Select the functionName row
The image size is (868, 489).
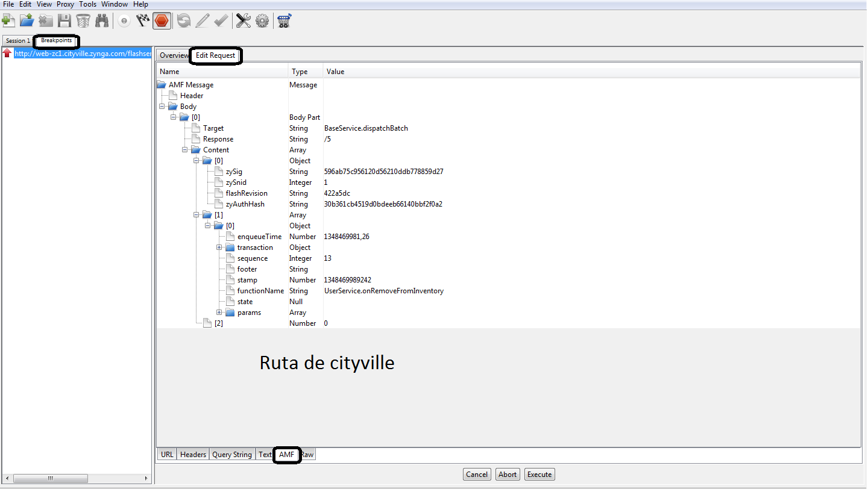(x=508, y=291)
